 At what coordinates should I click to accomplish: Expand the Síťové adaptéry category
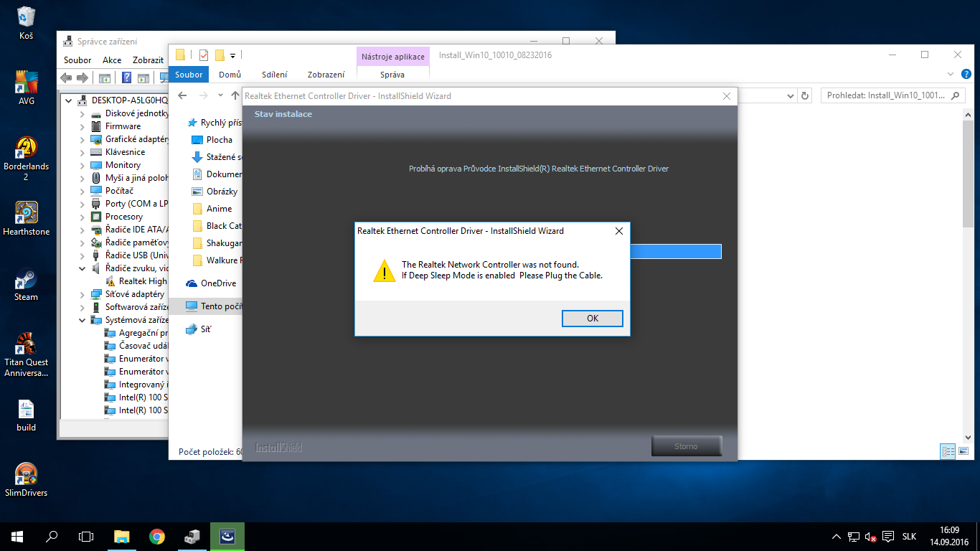(x=82, y=293)
